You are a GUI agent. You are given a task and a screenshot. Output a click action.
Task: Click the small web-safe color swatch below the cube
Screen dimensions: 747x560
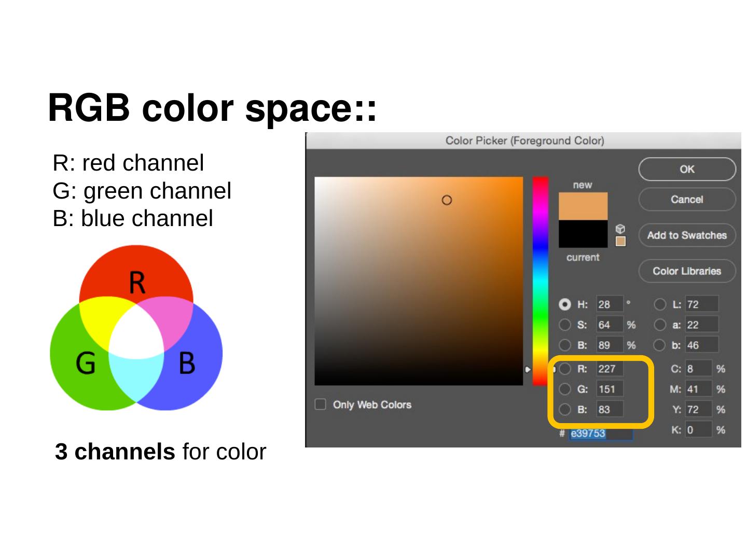tap(620, 241)
